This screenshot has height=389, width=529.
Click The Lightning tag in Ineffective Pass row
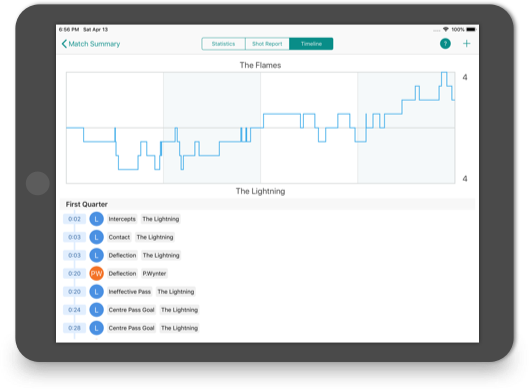tap(176, 292)
